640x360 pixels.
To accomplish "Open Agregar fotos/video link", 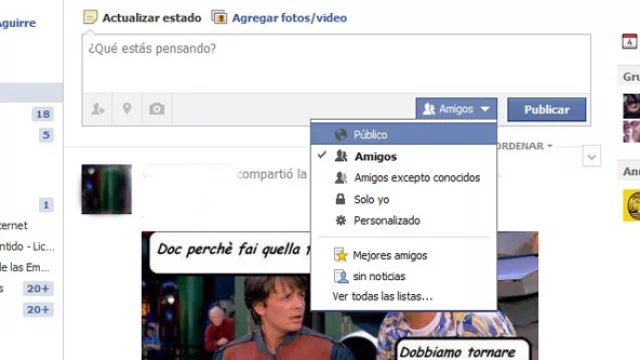I will click(289, 18).
